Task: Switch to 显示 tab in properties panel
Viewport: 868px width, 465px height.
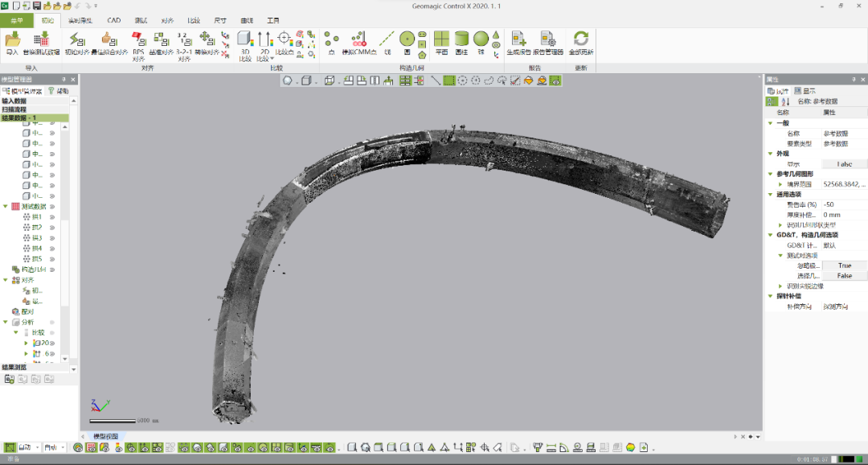Action: [x=805, y=91]
